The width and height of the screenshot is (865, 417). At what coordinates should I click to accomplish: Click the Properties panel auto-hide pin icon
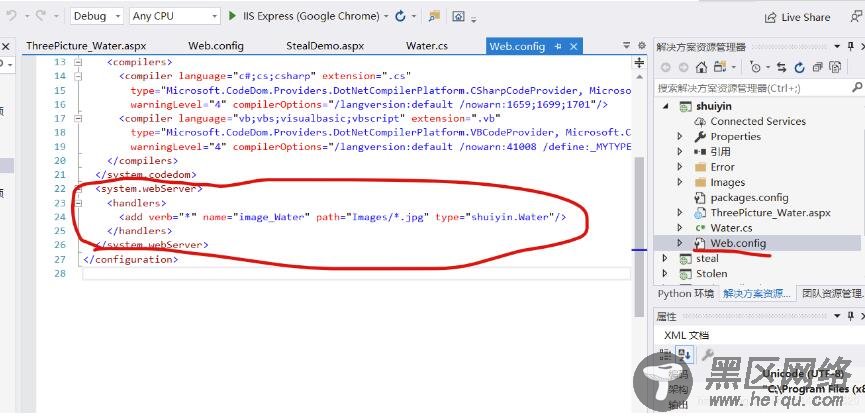point(851,316)
